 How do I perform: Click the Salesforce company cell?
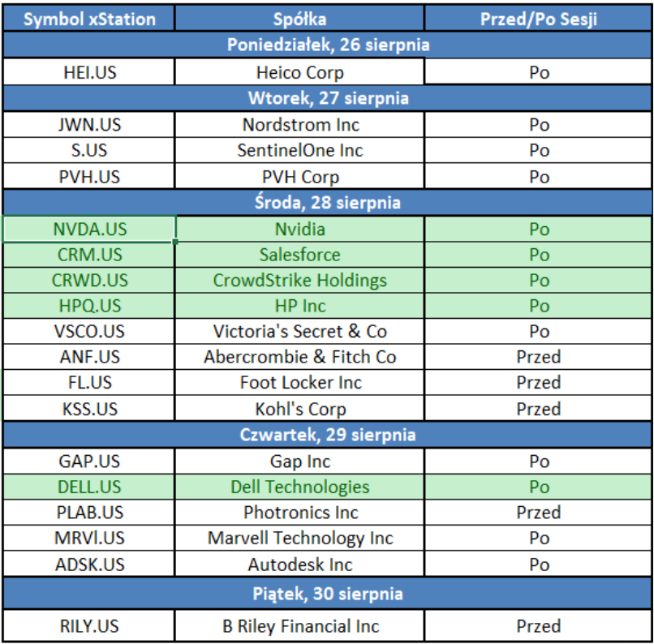click(300, 255)
